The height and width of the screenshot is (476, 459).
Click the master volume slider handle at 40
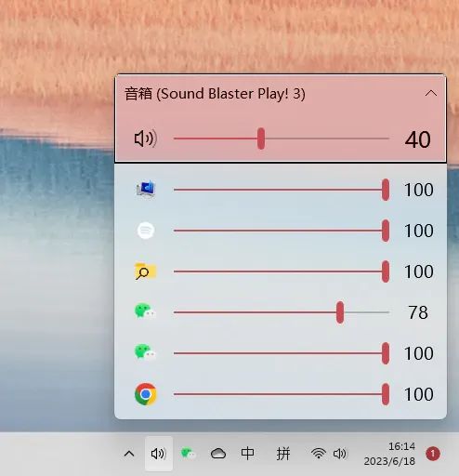click(x=261, y=139)
